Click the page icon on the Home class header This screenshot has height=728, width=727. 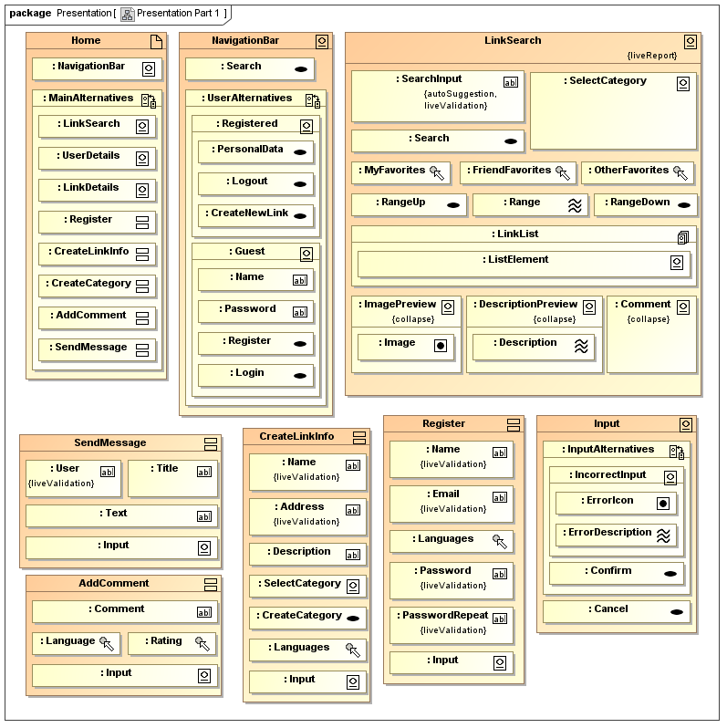pyautogui.click(x=157, y=42)
